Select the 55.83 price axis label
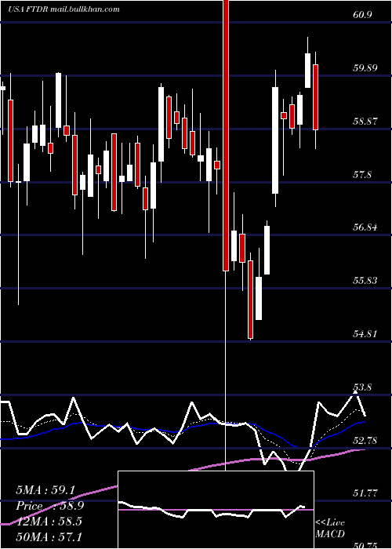The height and width of the screenshot is (549, 392). [365, 281]
